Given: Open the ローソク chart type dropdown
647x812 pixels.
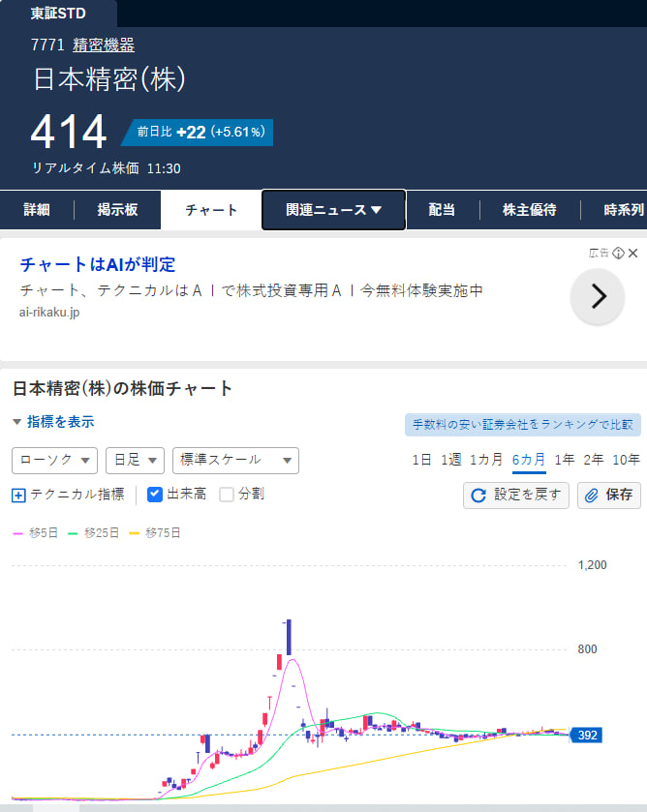Looking at the screenshot, I should coord(54,461).
